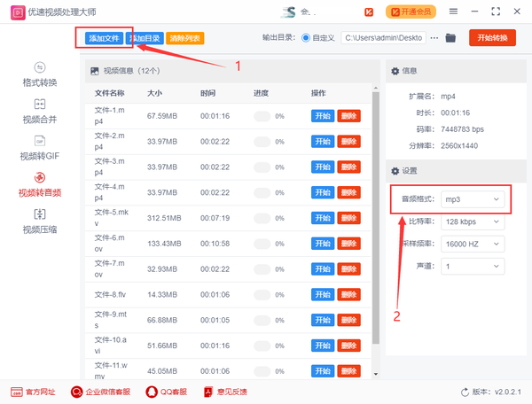Click the 添加文件 add file button
The image size is (532, 404).
click(x=104, y=38)
